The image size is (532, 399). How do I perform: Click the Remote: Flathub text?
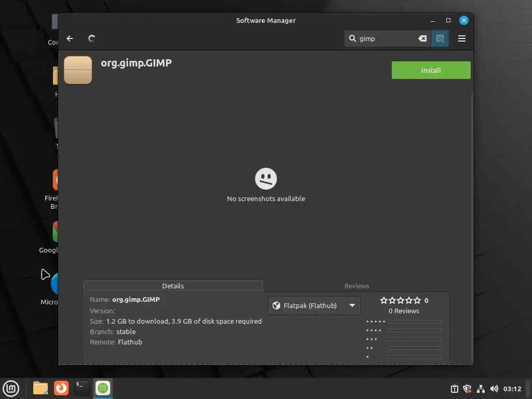pyautogui.click(x=116, y=342)
